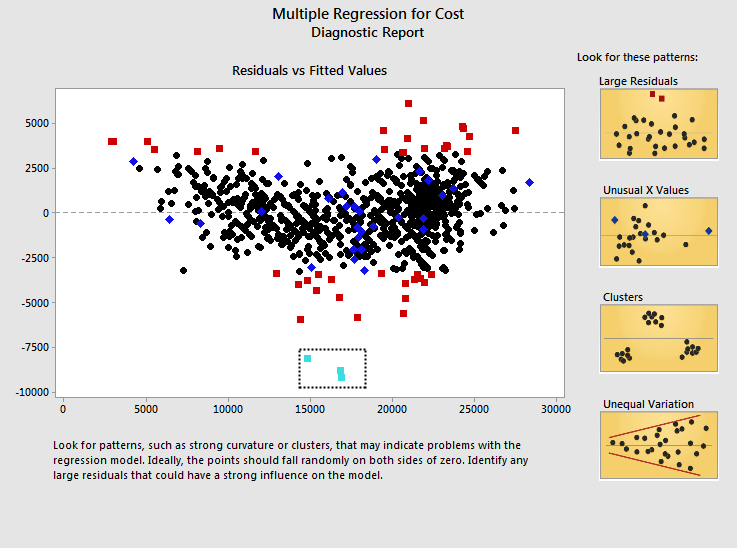
Task: Select the rightmost red square in the main plot
Action: coord(515,130)
